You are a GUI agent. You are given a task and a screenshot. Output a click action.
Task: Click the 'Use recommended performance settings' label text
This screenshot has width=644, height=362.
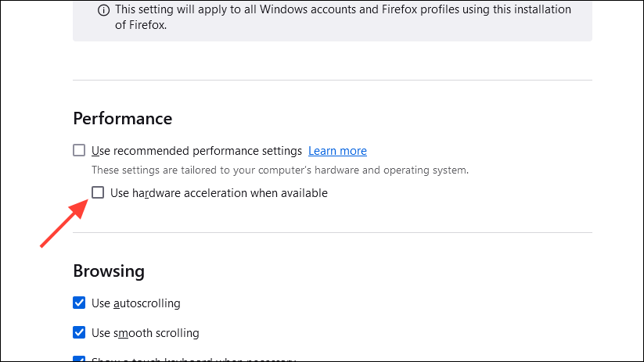tap(196, 151)
